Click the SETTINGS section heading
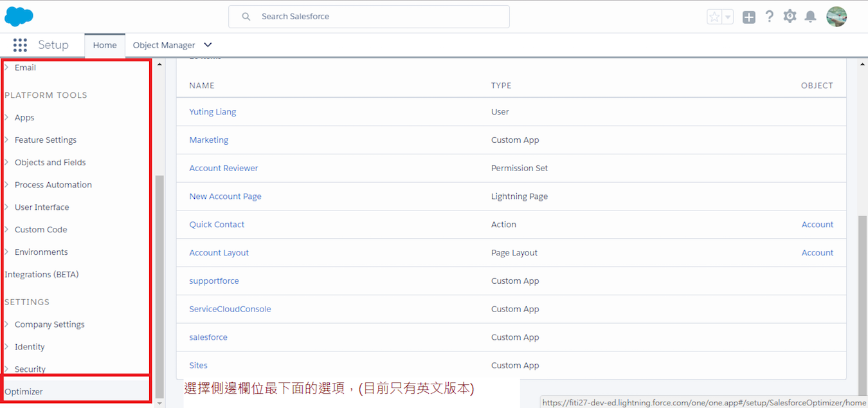The height and width of the screenshot is (408, 868). 27,302
